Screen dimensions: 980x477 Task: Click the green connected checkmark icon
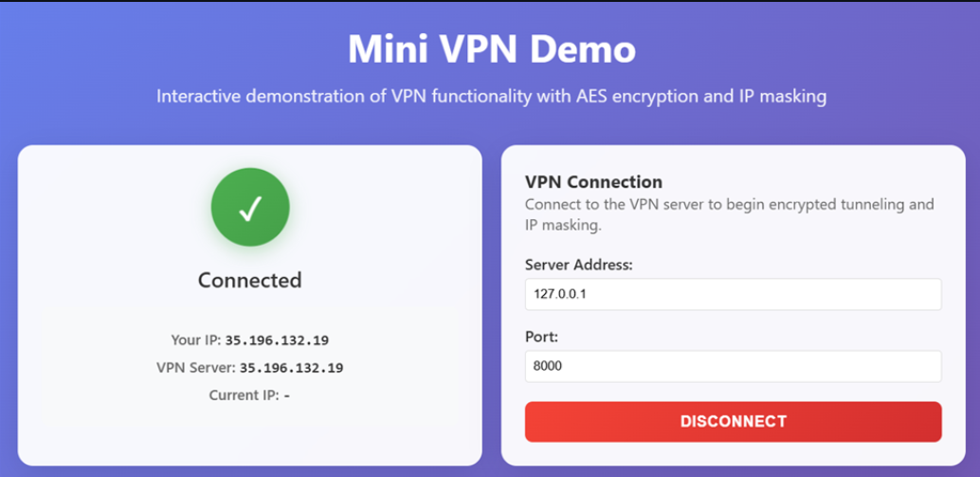click(x=250, y=209)
